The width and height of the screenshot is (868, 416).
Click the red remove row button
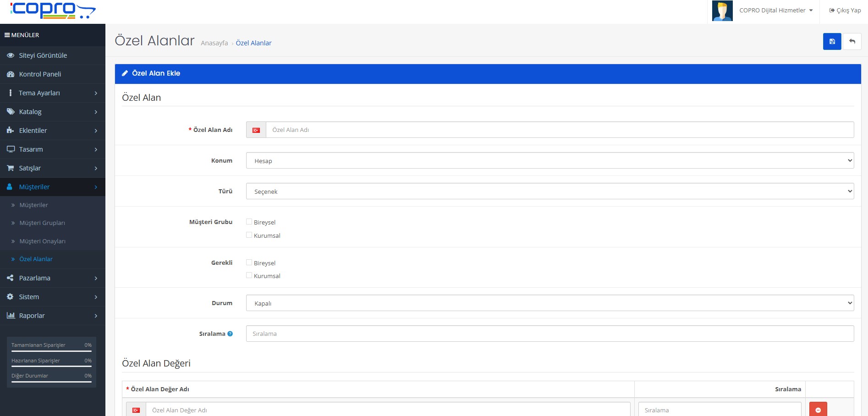click(818, 410)
